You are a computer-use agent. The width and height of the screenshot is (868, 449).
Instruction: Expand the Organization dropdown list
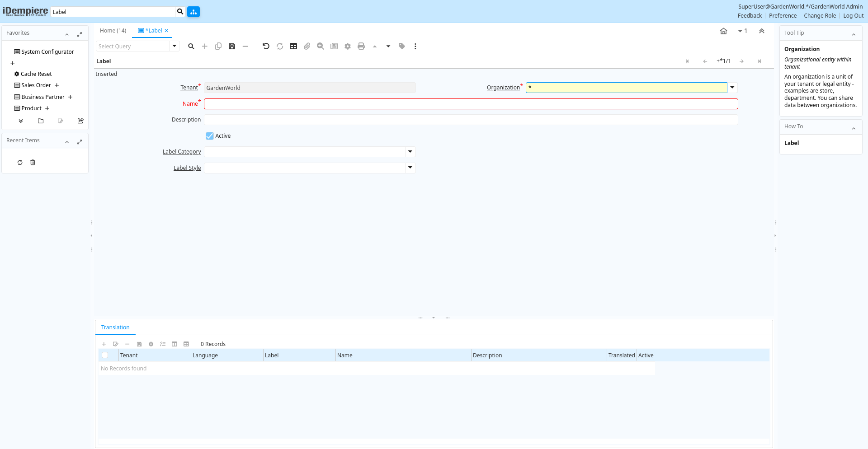(732, 88)
